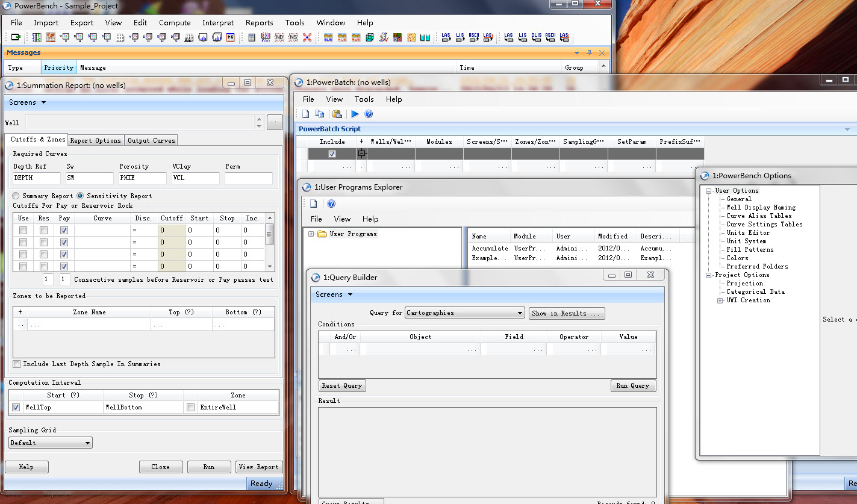The image size is (857, 504).
Task: Click Run button in Summation Report
Action: pyautogui.click(x=209, y=467)
